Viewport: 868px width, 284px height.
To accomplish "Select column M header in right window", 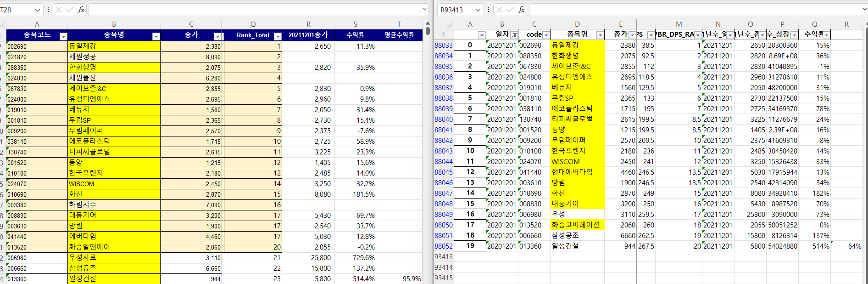I will point(679,24).
